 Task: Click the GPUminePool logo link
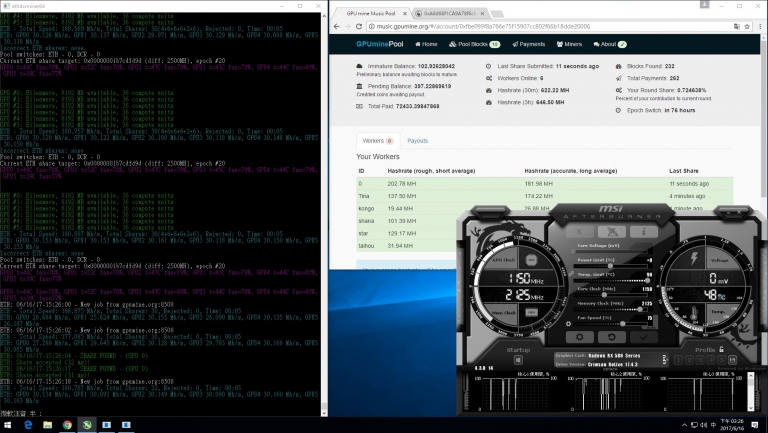[x=380, y=44]
